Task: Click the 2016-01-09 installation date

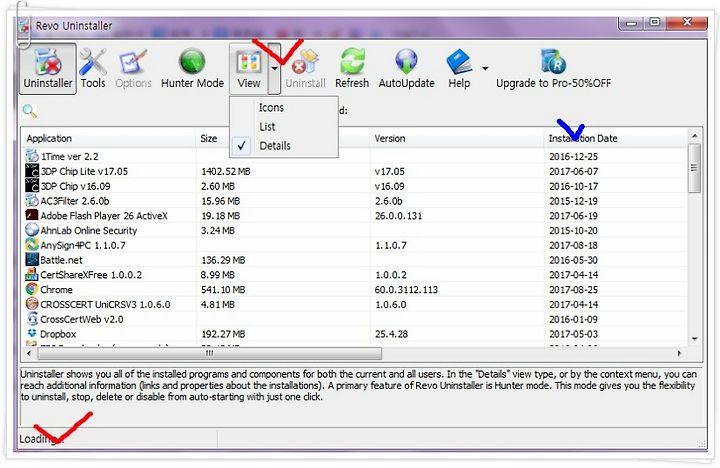Action: click(x=573, y=319)
